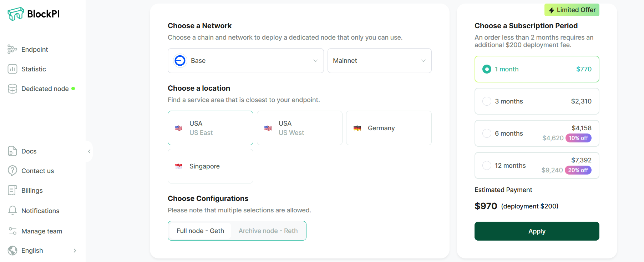The height and width of the screenshot is (262, 644).
Task: Open the Endpoint sidebar icon
Action: [12, 49]
